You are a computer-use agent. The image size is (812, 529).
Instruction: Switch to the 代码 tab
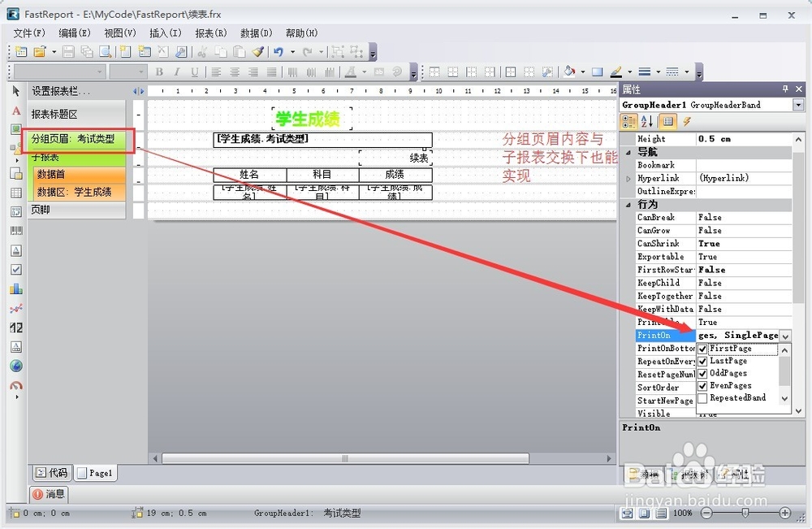point(52,473)
